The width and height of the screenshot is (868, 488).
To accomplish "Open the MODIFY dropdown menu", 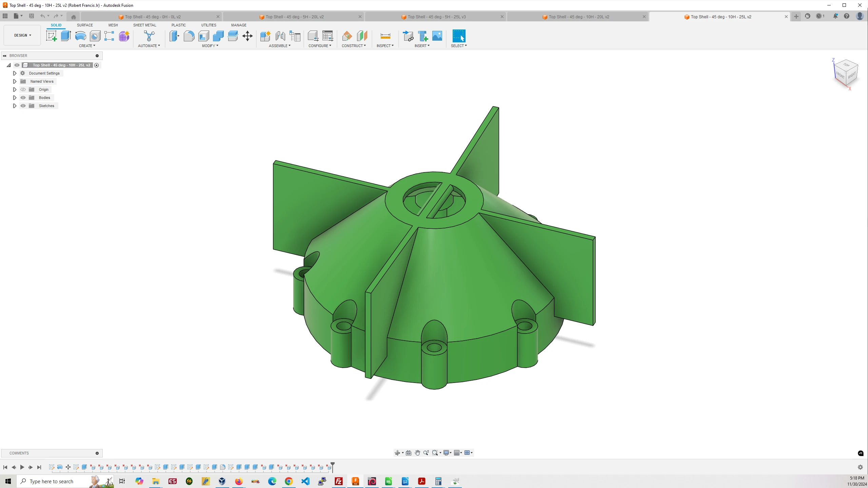I will [x=210, y=46].
